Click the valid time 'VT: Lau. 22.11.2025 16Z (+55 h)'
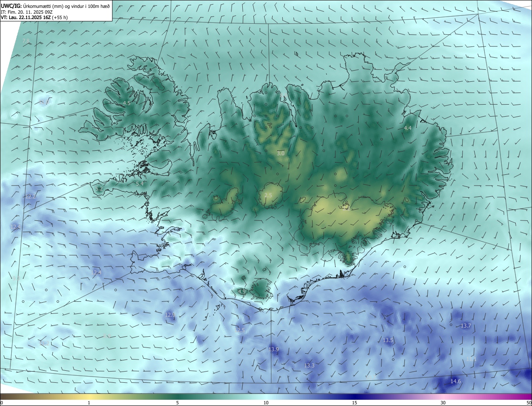 tap(34, 17)
